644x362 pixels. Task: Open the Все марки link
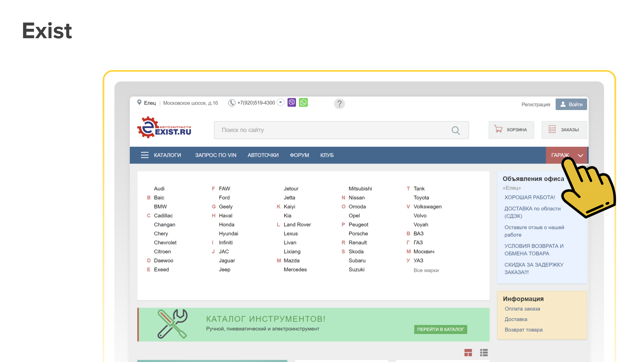click(426, 270)
